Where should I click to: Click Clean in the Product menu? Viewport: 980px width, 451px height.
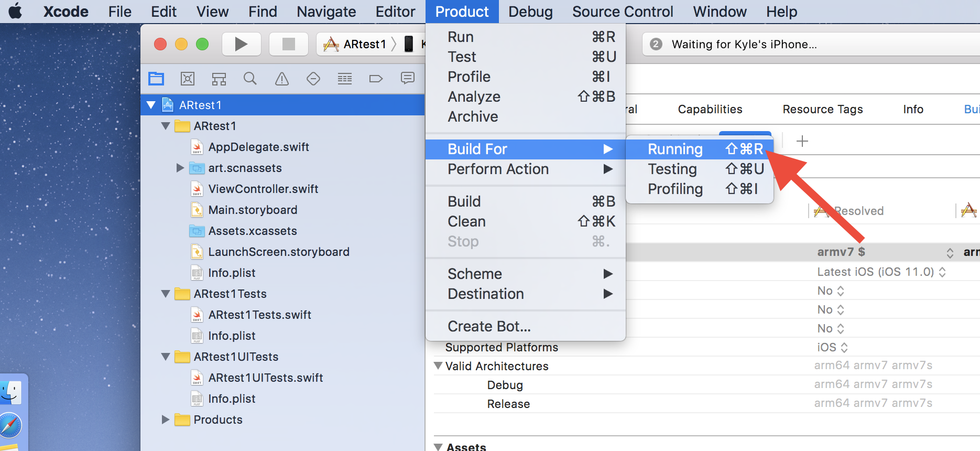coord(526,221)
